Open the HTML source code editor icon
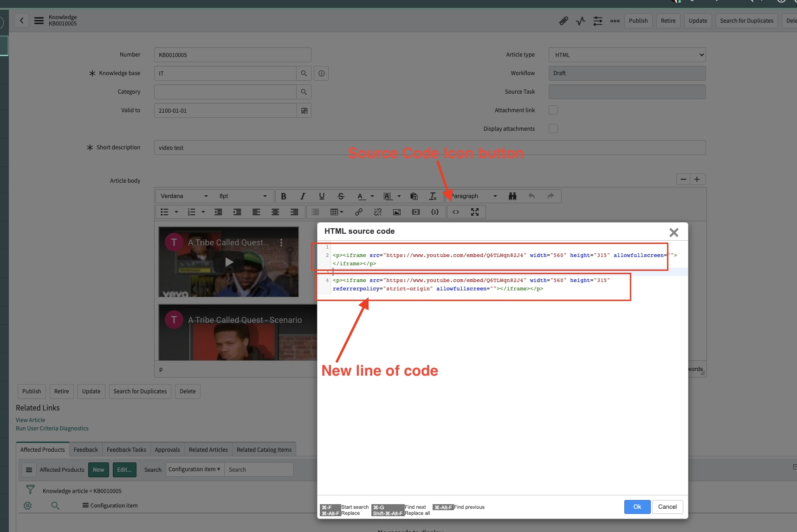The image size is (797, 532). 456,212
